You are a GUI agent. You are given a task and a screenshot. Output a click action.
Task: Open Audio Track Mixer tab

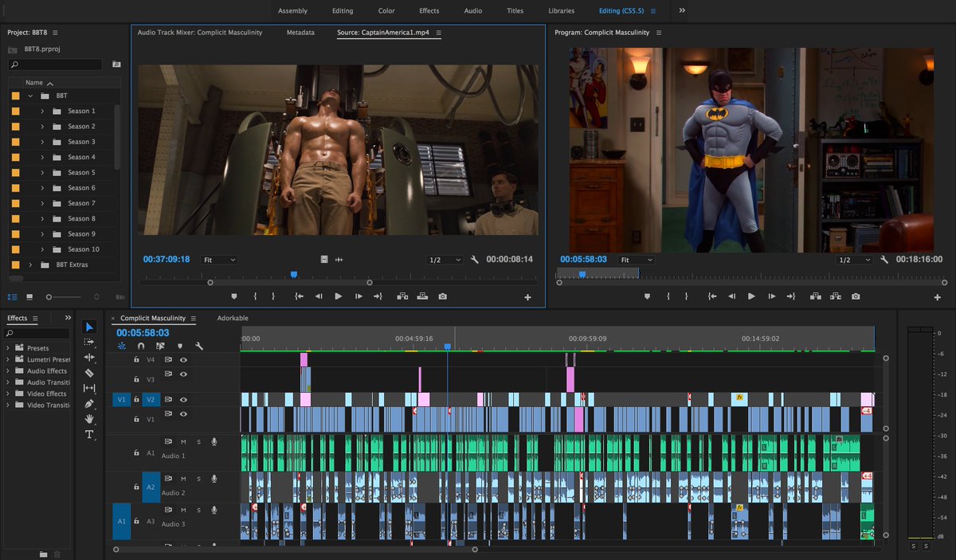(x=200, y=33)
